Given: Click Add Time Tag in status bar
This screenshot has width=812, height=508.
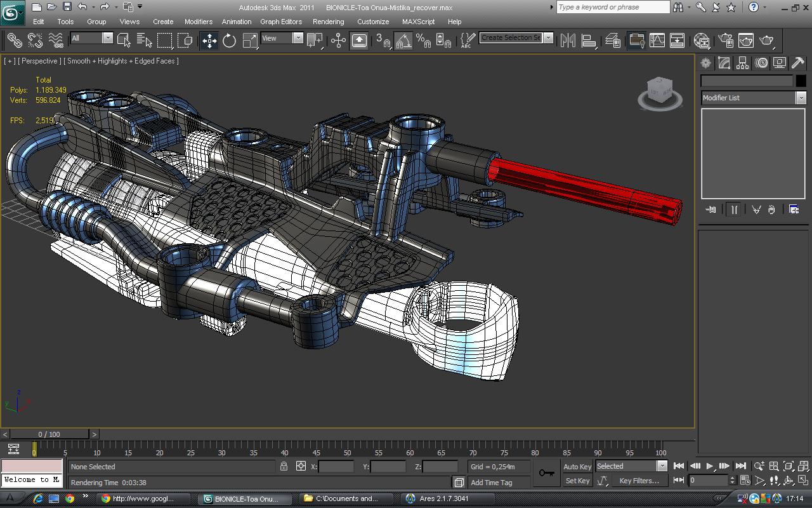Looking at the screenshot, I should click(491, 483).
